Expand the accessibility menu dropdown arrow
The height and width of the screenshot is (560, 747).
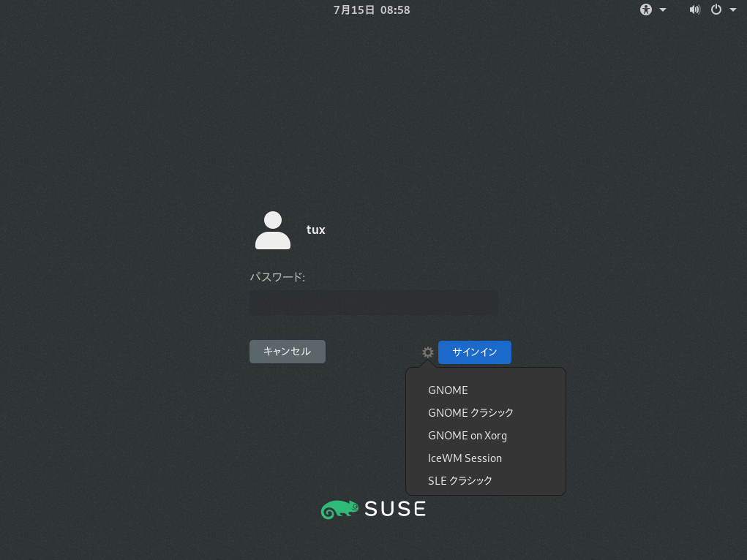point(663,10)
